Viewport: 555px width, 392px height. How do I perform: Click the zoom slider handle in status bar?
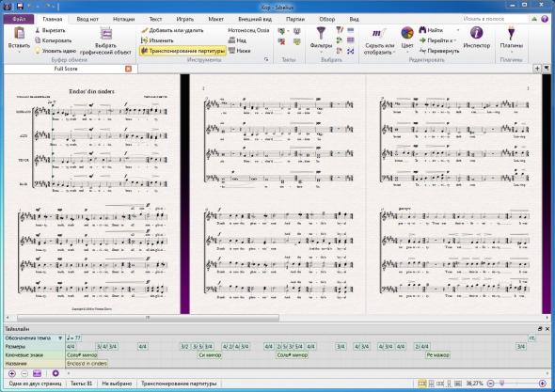501,384
